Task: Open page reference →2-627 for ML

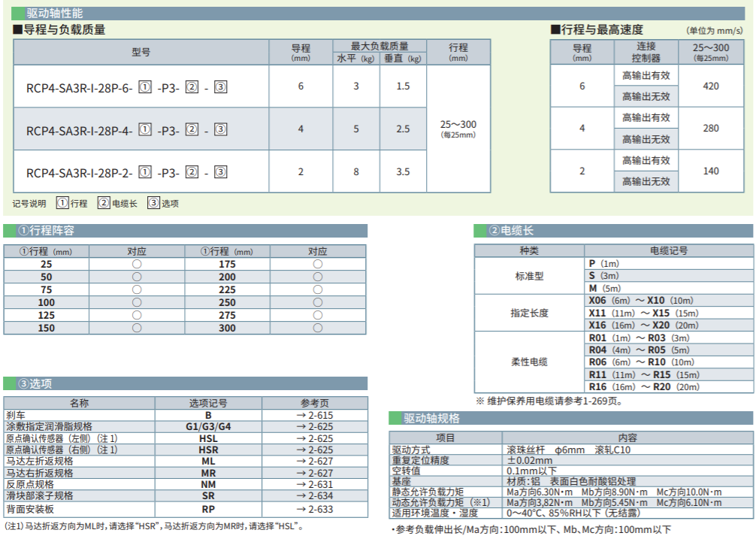Action: click(315, 462)
